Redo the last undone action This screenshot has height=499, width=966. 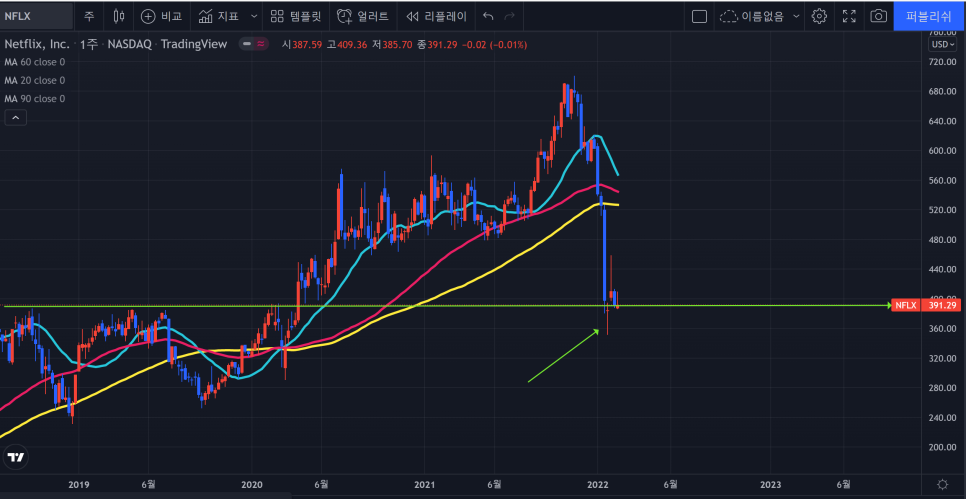[x=509, y=16]
